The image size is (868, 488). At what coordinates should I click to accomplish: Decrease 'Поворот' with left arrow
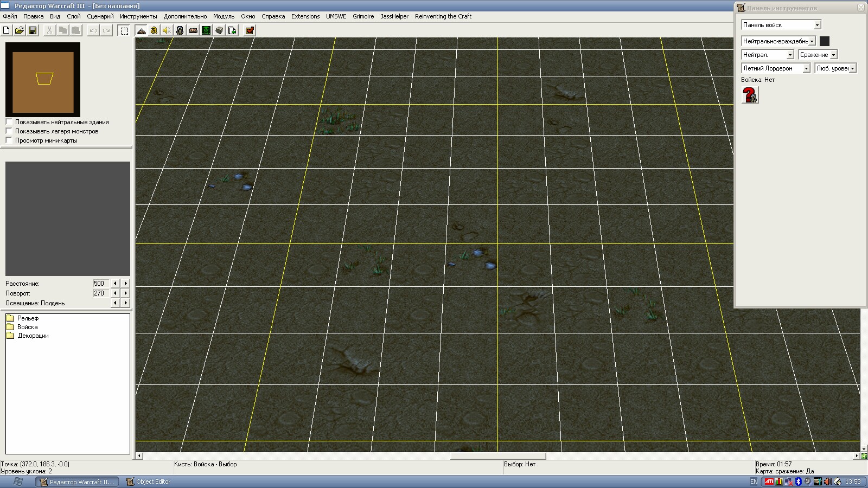coord(115,293)
